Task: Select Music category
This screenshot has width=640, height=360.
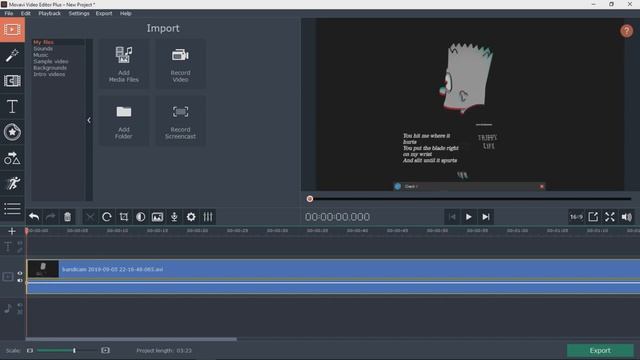Action: 40,55
